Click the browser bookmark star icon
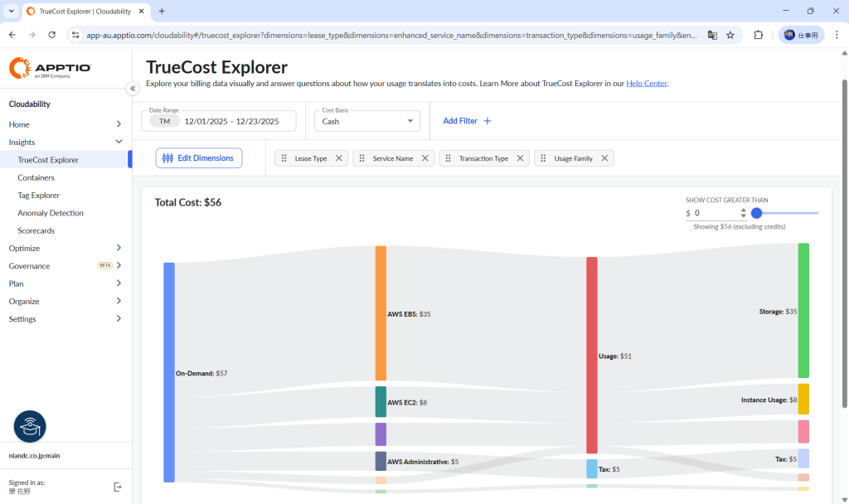 click(x=730, y=35)
